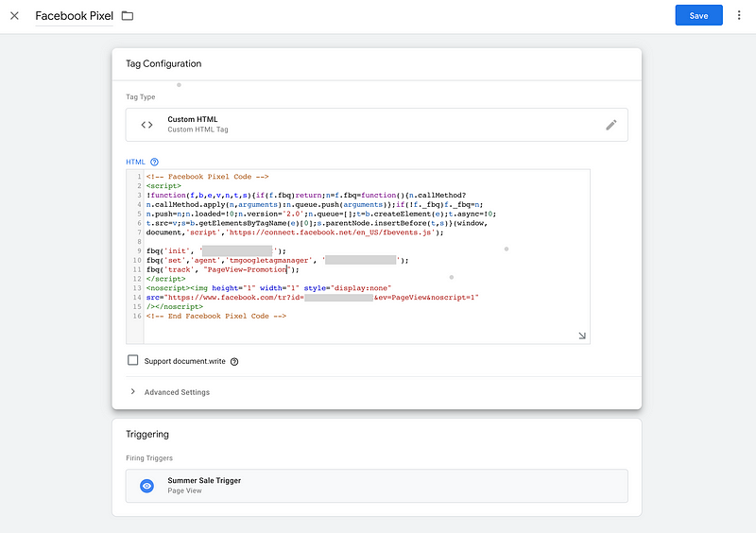
Task: Save the Facebook Pixel tag
Action: pyautogui.click(x=698, y=15)
